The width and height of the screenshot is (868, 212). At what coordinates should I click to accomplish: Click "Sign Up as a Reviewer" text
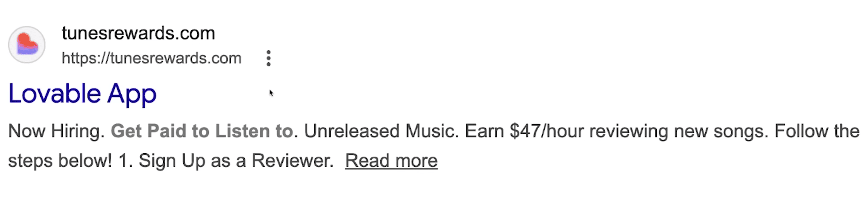coord(235,161)
